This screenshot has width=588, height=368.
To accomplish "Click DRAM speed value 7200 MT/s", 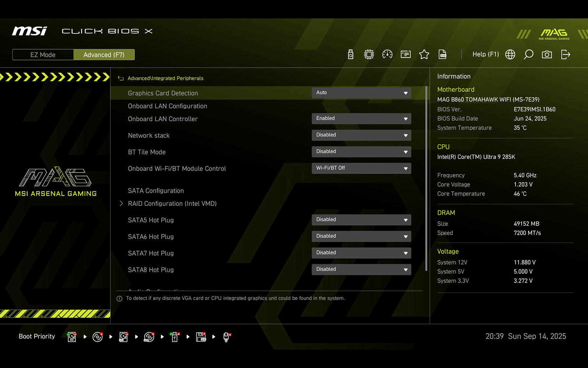I will (x=527, y=233).
